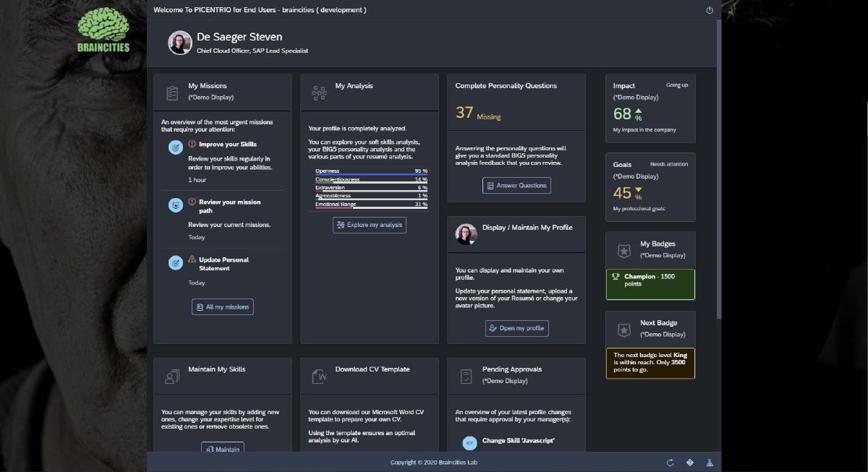Click the Maintain My Skills icon

click(172, 376)
